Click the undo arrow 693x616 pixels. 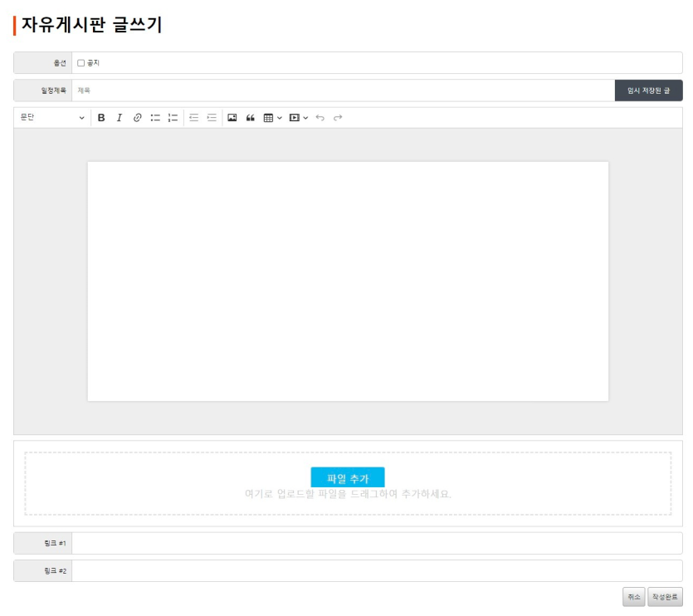pyautogui.click(x=320, y=118)
